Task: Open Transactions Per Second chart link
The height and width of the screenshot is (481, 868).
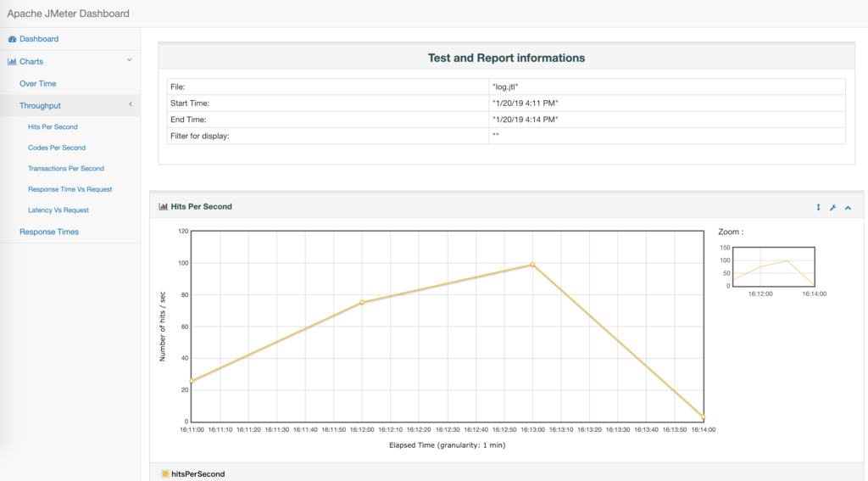Action: (x=66, y=169)
